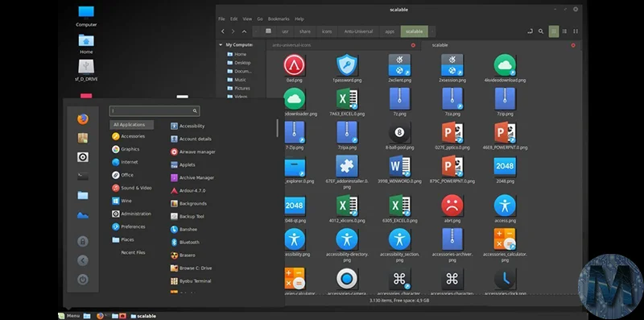Close the scalable tab
The image size is (644, 320).
[x=573, y=45]
